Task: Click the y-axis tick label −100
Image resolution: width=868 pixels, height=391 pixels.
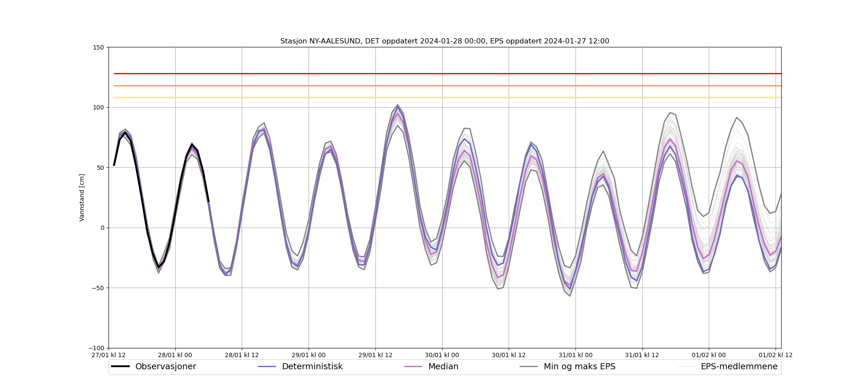Action: click(96, 348)
